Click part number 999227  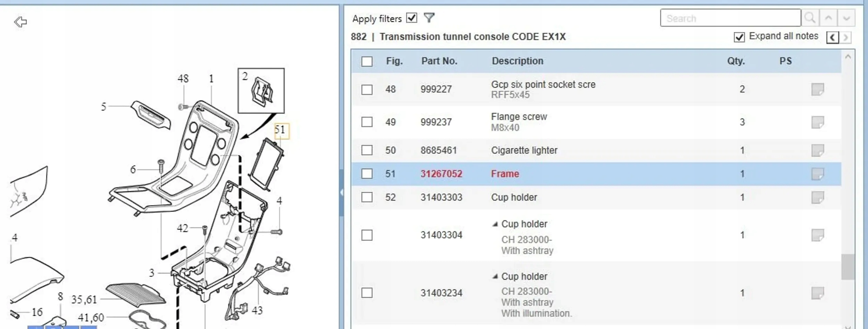point(436,90)
